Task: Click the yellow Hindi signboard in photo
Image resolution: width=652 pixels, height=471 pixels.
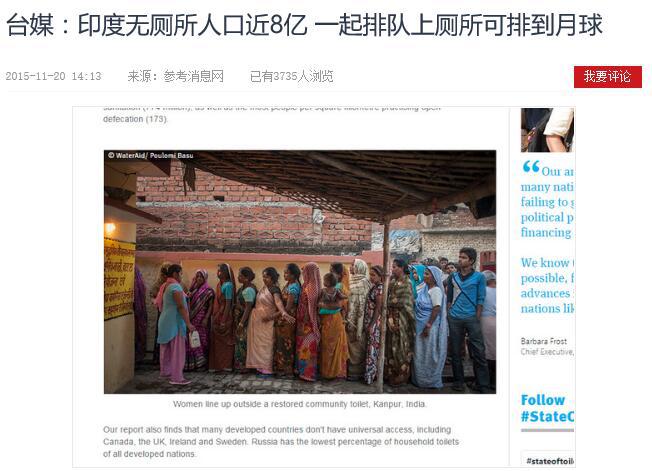Action: (119, 279)
